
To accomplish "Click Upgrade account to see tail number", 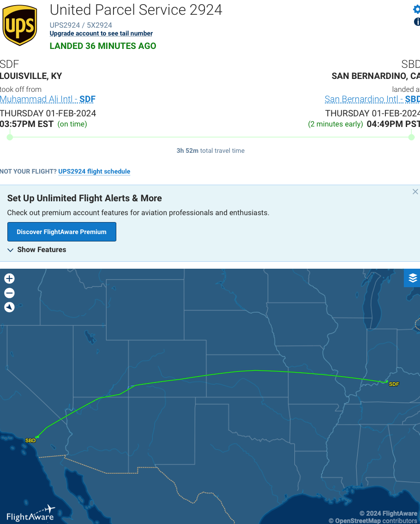I will [x=101, y=33].
